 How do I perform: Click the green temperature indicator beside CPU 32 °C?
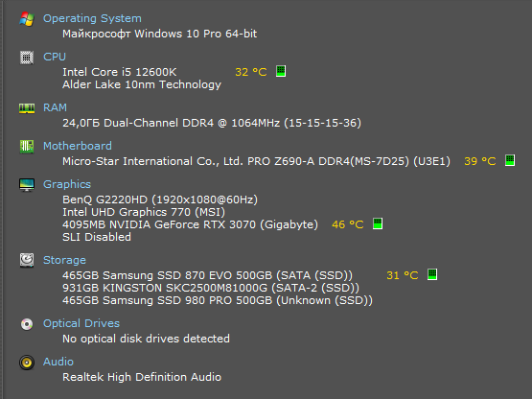pos(281,71)
